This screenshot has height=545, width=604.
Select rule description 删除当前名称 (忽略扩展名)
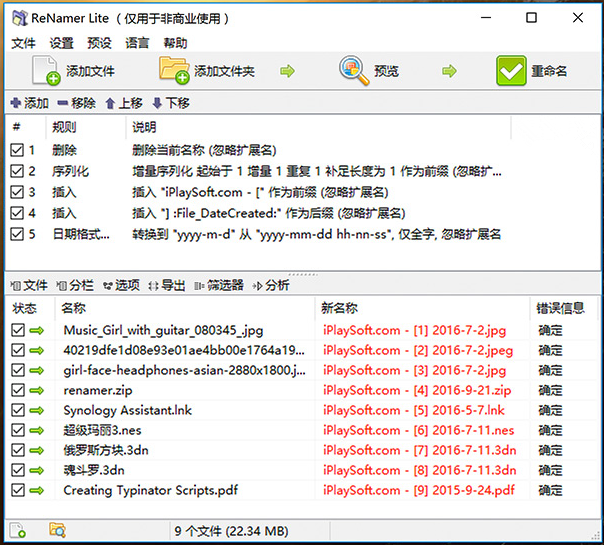click(x=204, y=150)
